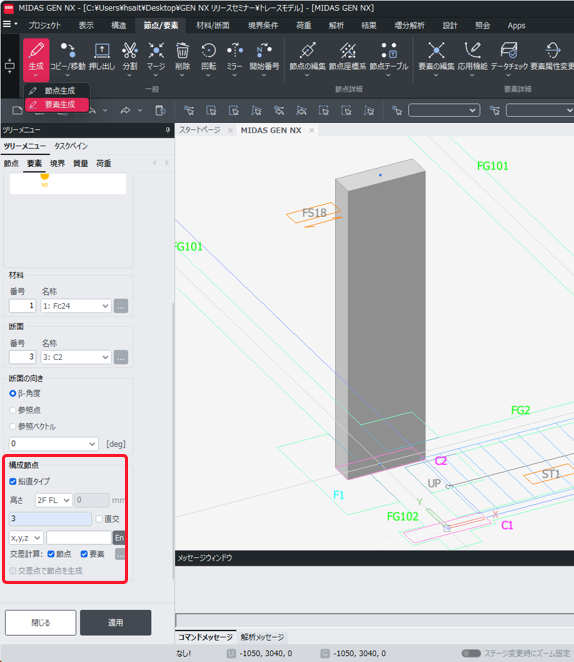Open the 材料名称 1: Fc24 dropdown
Screen dimensions: 574x662
tap(76, 306)
